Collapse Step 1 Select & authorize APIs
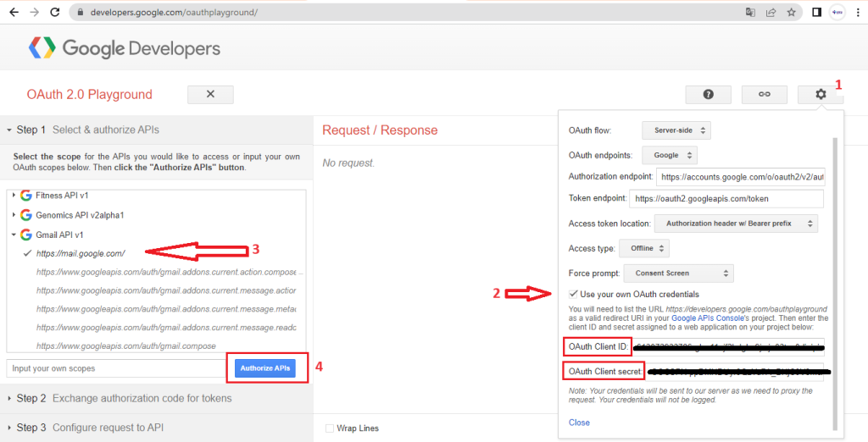The image size is (868, 442). [x=157, y=130]
